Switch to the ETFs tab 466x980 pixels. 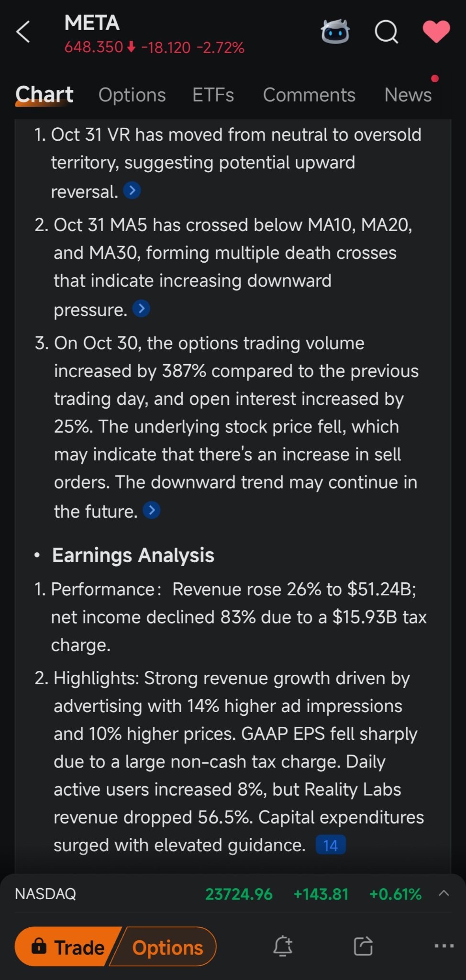click(x=213, y=95)
